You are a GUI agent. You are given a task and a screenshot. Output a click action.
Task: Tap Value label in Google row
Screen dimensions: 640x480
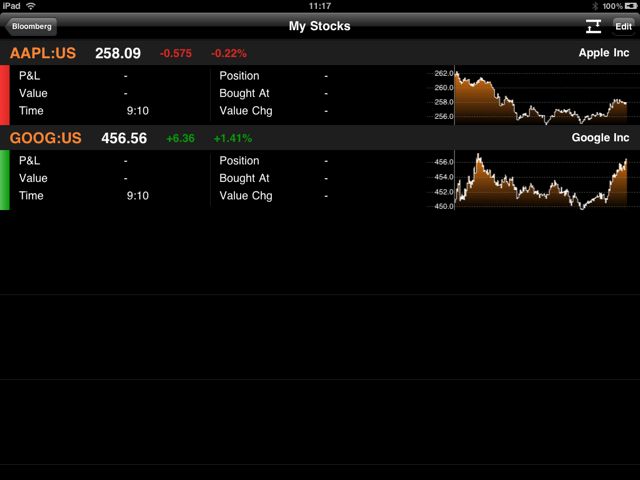33,178
